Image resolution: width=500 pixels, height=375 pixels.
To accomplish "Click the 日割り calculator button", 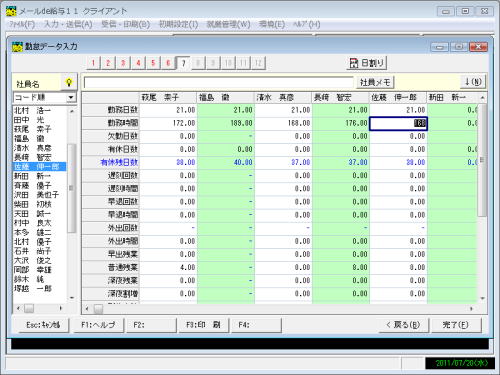I will point(367,63).
